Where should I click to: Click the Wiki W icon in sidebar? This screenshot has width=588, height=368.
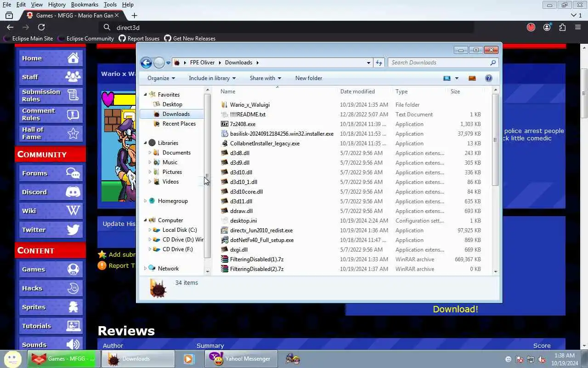point(73,211)
